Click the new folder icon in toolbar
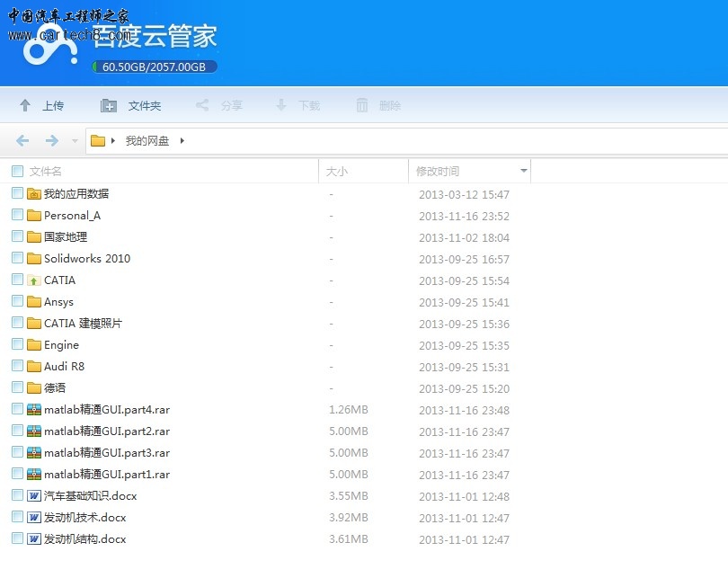 [109, 105]
